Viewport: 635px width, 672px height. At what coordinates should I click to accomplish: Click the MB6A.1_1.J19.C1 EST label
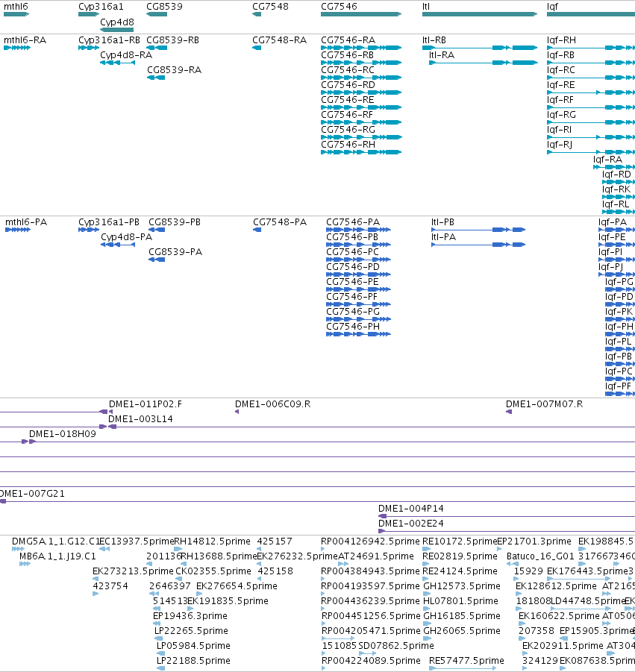click(x=57, y=556)
